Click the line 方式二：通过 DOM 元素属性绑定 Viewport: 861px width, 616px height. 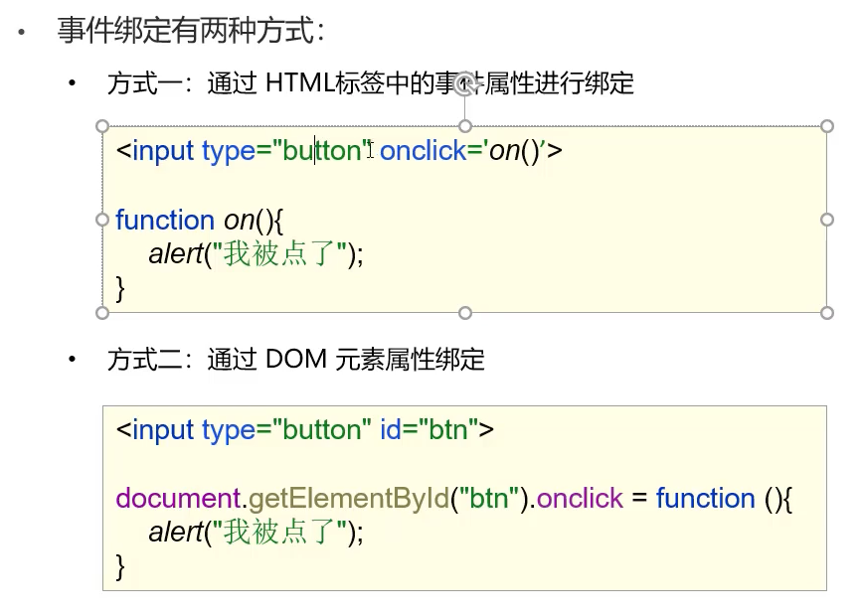coord(296,360)
